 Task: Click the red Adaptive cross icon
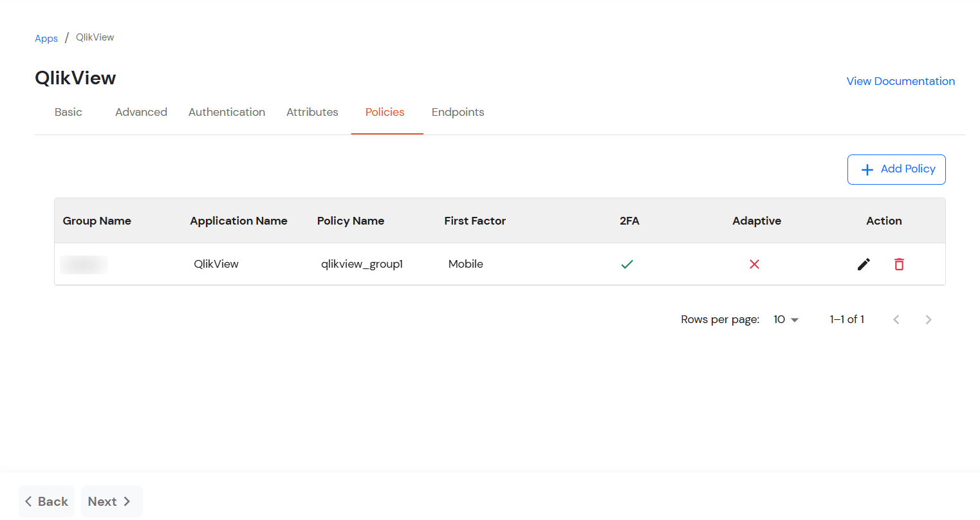coord(754,264)
